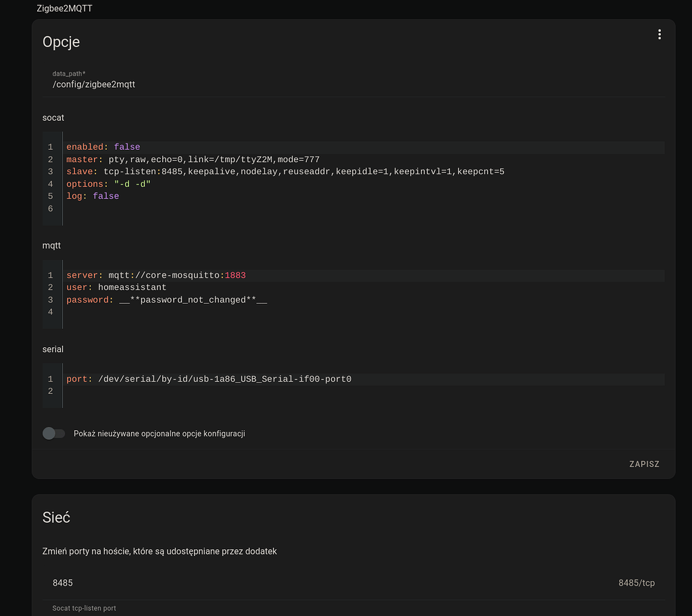Click empty line 2 in serial editor

pyautogui.click(x=270, y=392)
